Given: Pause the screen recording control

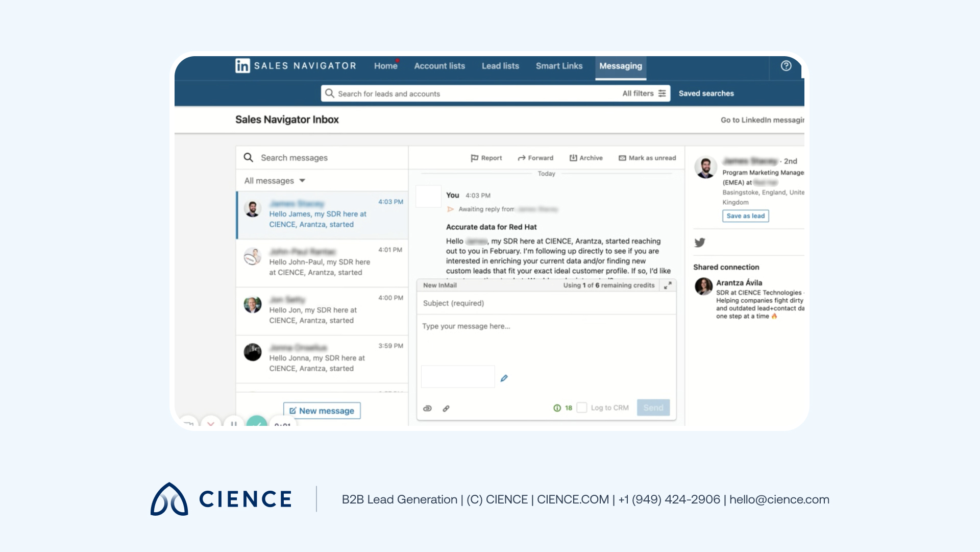Looking at the screenshot, I should point(234,424).
